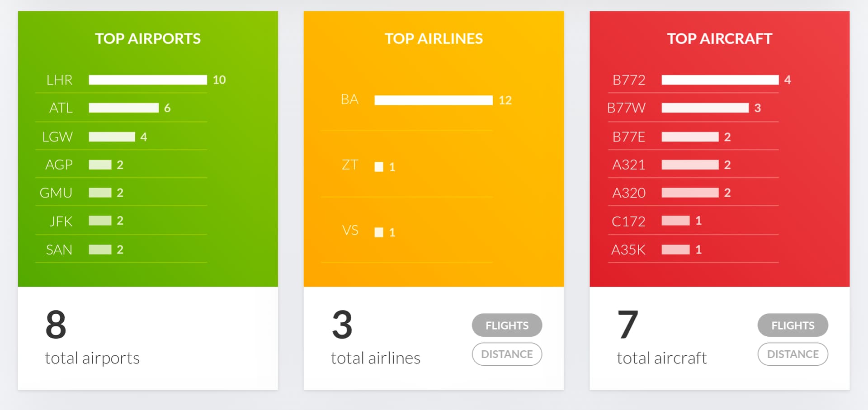Screen dimensions: 868x410
Task: Click the BA airline bar
Action: [433, 100]
